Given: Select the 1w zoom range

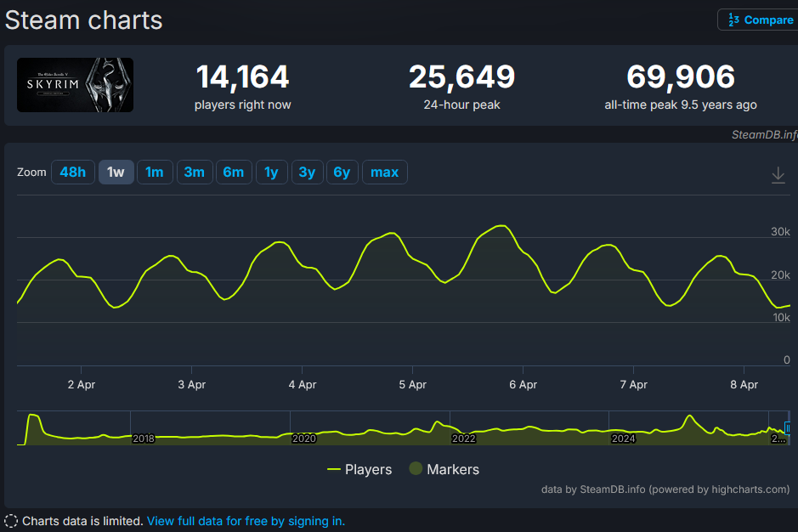Looking at the screenshot, I should click(116, 172).
